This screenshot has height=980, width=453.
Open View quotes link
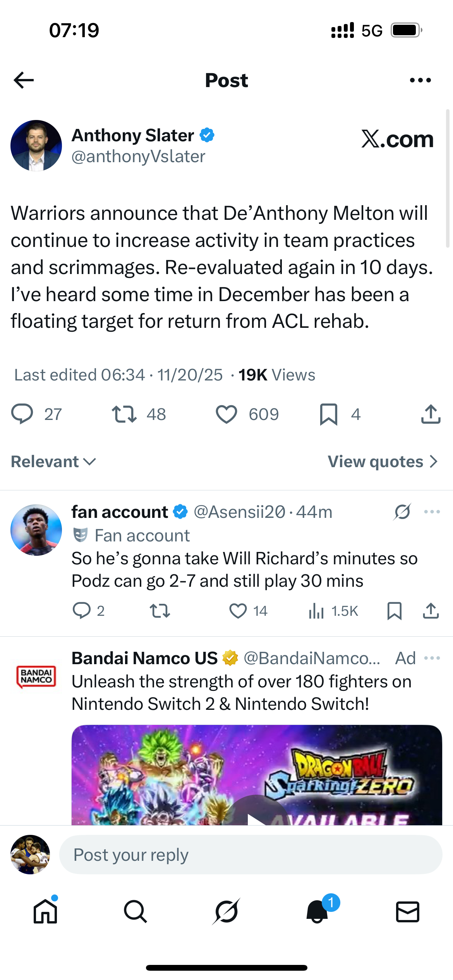point(383,461)
